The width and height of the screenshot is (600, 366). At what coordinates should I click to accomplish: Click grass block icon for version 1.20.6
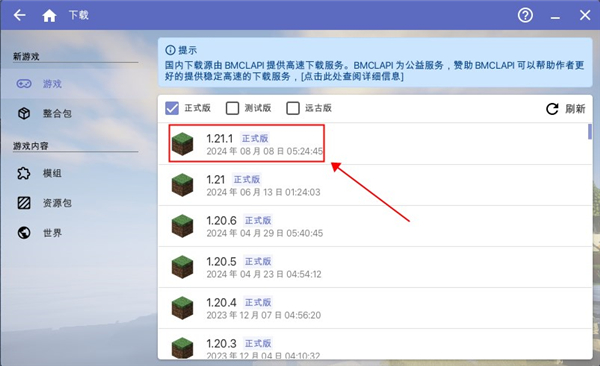[183, 226]
